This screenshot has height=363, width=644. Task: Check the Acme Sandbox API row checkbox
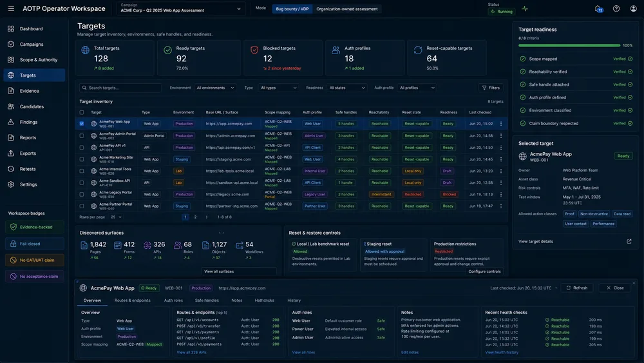click(82, 182)
